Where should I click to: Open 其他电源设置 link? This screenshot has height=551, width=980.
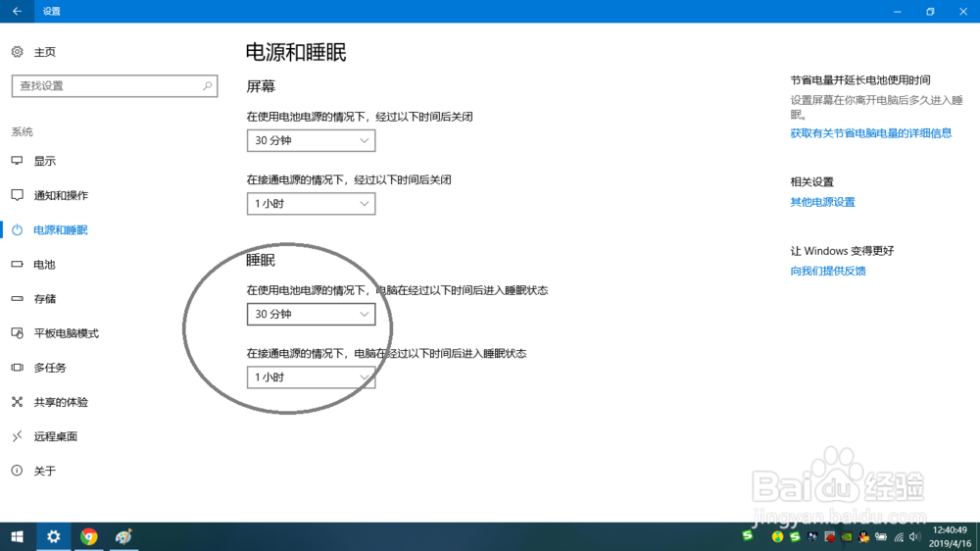pos(822,202)
